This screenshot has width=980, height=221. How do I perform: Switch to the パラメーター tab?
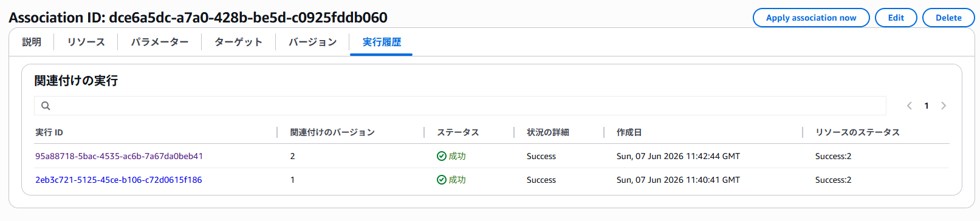point(160,42)
